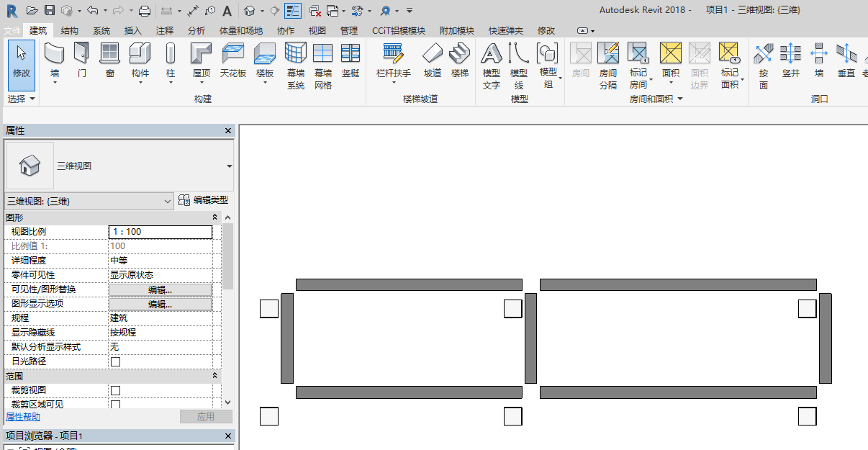
Task: Select the 门 (Door) tool
Action: tap(81, 60)
